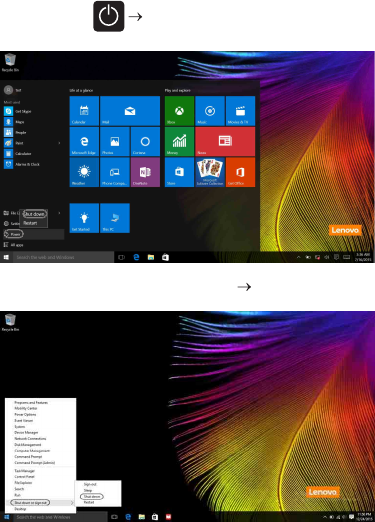Click the circled Power button in Start menu
Image resolution: width=375 pixels, height=522 pixels.
(14, 234)
